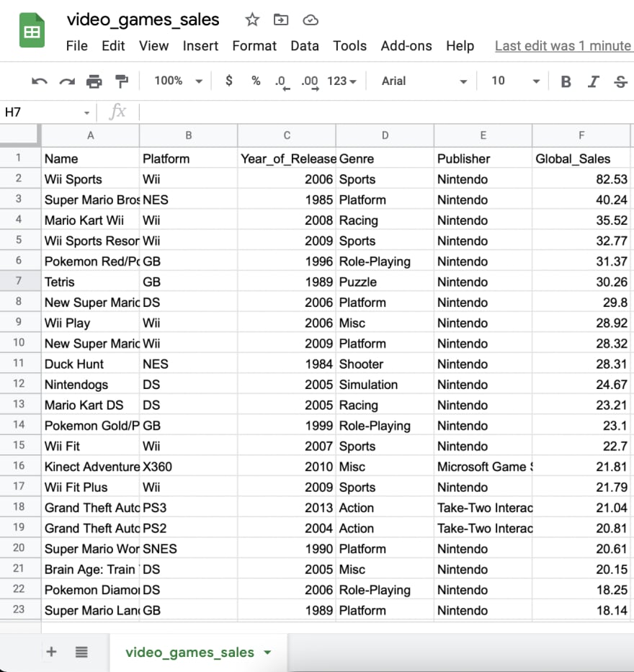Select the 18.14 sales cell

(581, 610)
